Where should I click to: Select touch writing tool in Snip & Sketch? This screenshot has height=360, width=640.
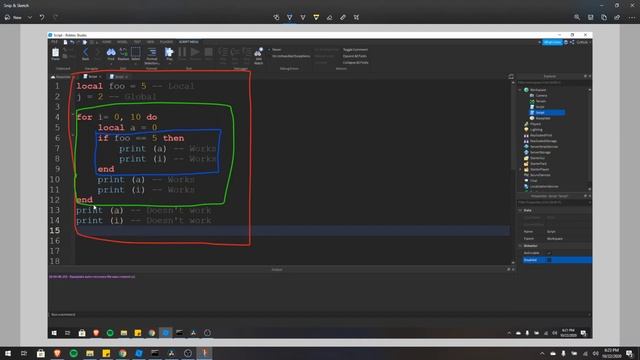point(276,17)
